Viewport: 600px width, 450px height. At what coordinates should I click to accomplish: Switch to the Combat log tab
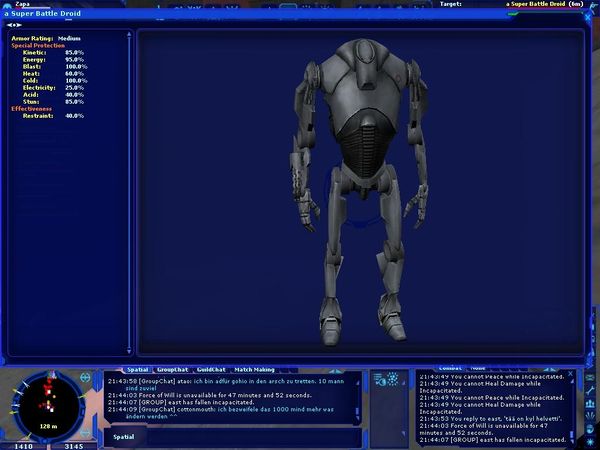tap(449, 368)
